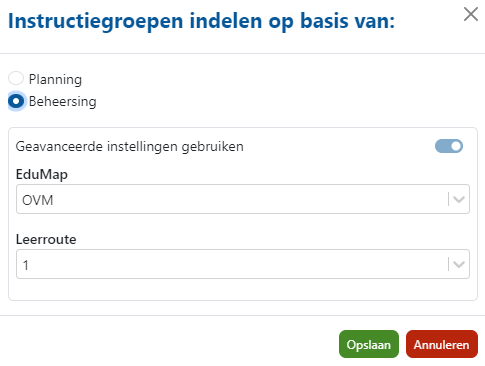Expand Leerroute list via its chevron arrow

pos(459,265)
